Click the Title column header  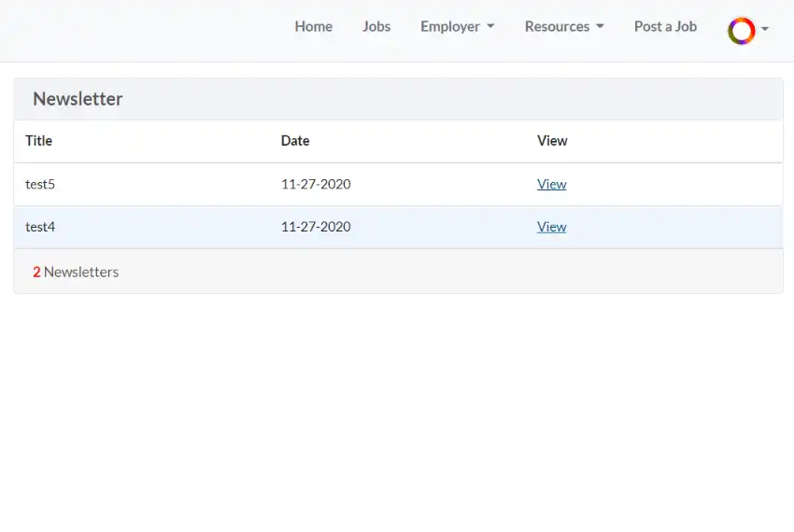[39, 141]
